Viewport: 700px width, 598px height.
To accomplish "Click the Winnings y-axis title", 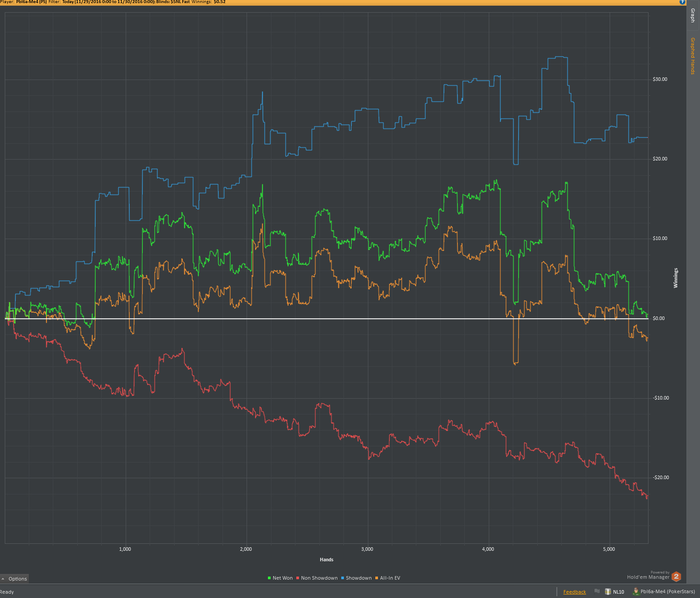I will pos(676,278).
